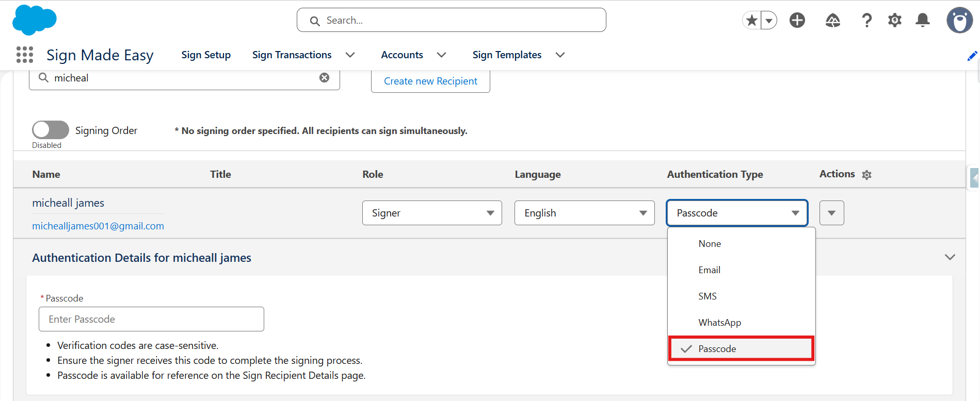Select WhatsApp authentication option

(742, 322)
